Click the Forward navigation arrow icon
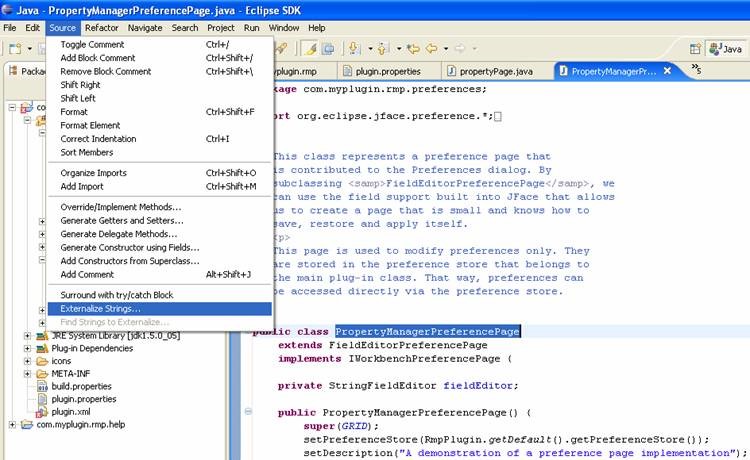The image size is (750, 460). pos(460,48)
